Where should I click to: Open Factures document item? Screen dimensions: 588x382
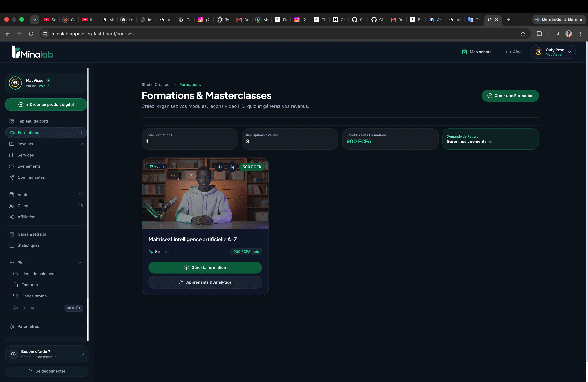click(48, 285)
